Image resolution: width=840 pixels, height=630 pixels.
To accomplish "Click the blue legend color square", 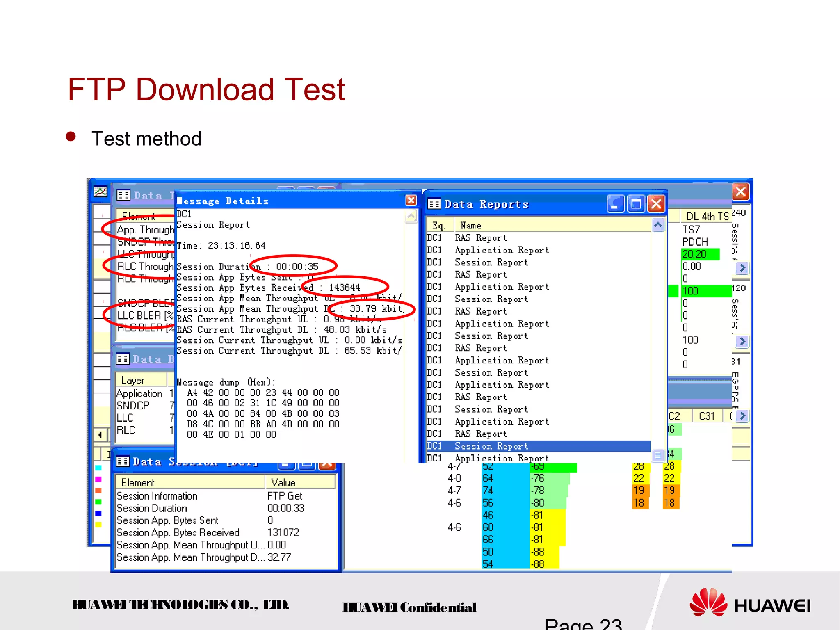I will [x=98, y=513].
